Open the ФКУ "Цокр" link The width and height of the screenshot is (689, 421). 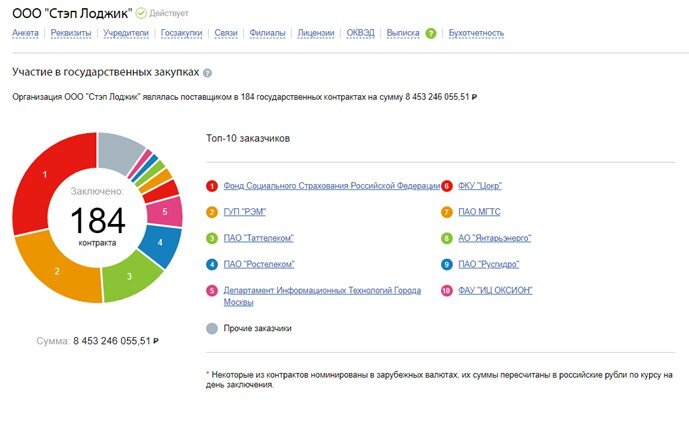[480, 186]
